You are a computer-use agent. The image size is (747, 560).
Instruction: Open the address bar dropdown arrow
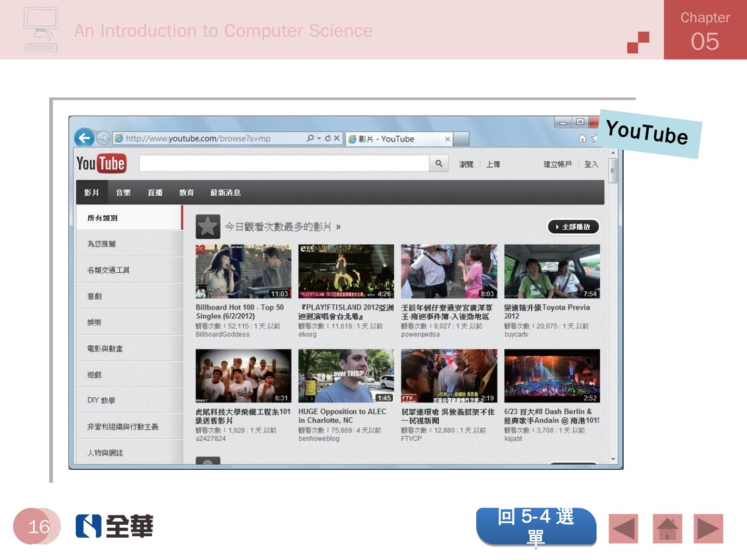(x=319, y=138)
